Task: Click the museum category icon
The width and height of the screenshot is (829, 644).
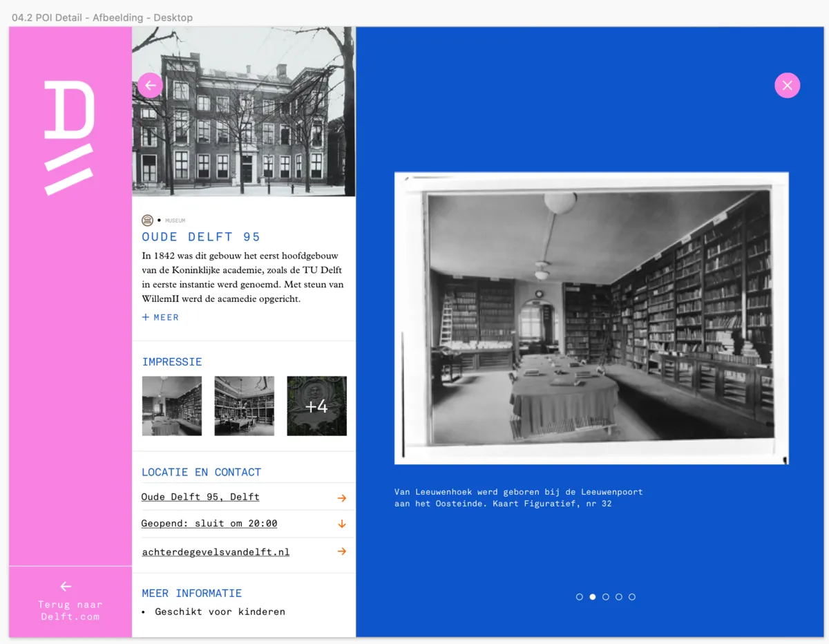Action: [x=147, y=220]
